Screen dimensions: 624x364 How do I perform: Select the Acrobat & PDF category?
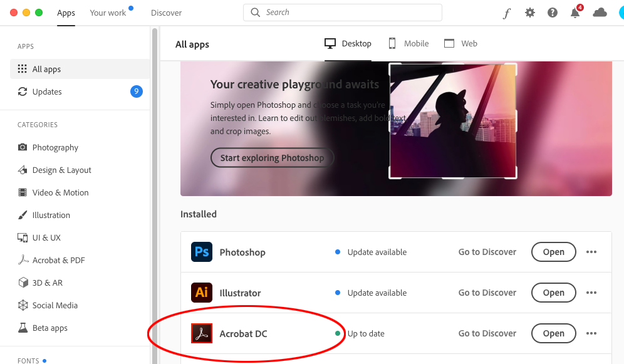(x=51, y=260)
